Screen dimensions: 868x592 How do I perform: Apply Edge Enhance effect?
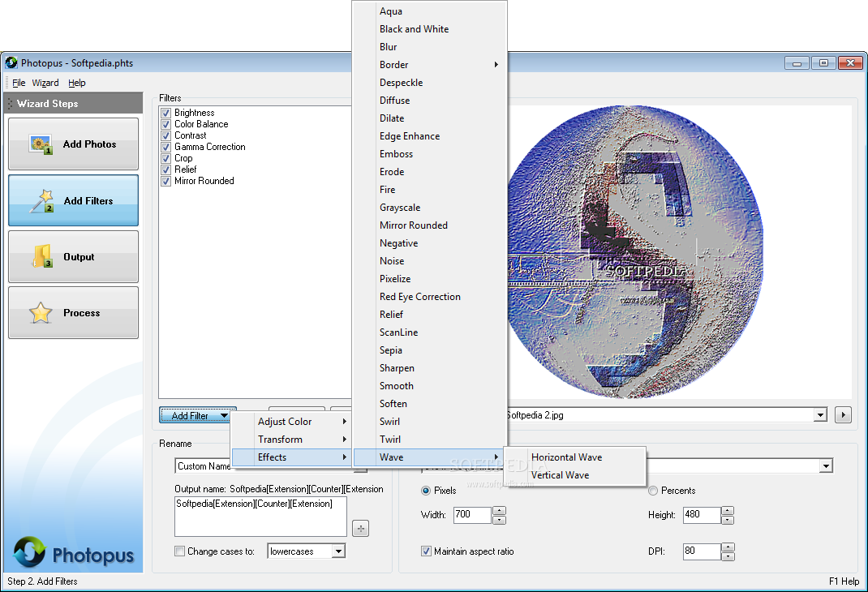coord(430,136)
